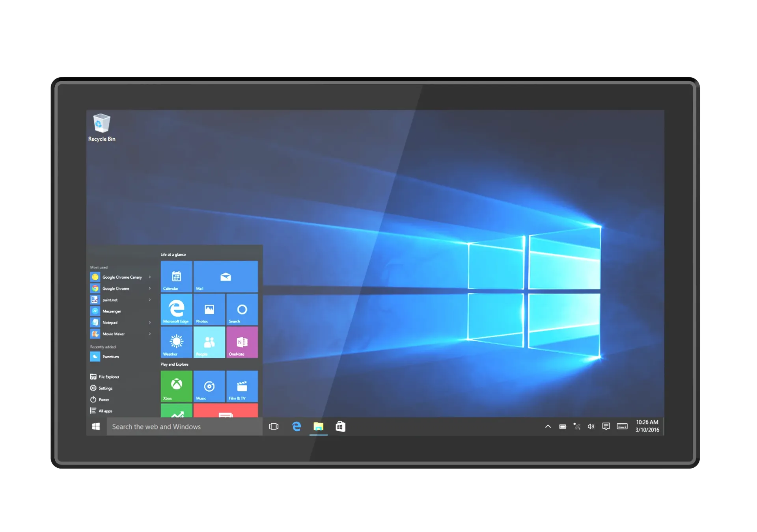This screenshot has height=532, width=757.
Task: Open the Weather tile
Action: coord(176,342)
